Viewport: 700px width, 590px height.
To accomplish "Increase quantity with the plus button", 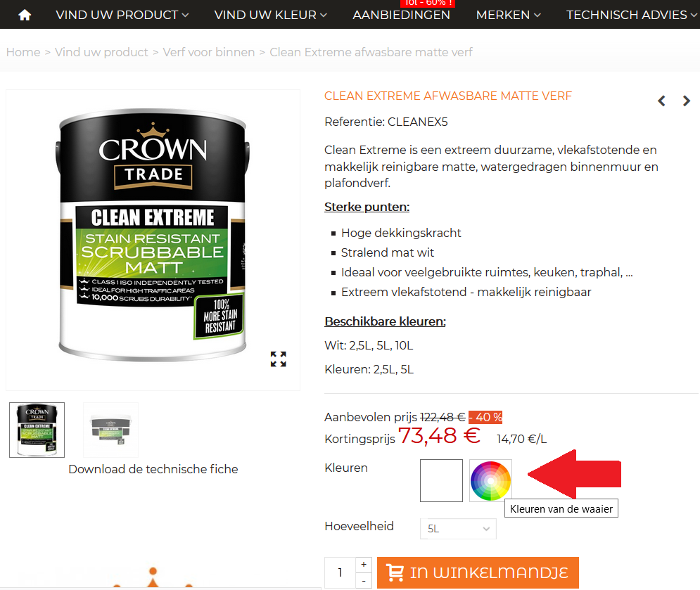I will coord(364,565).
